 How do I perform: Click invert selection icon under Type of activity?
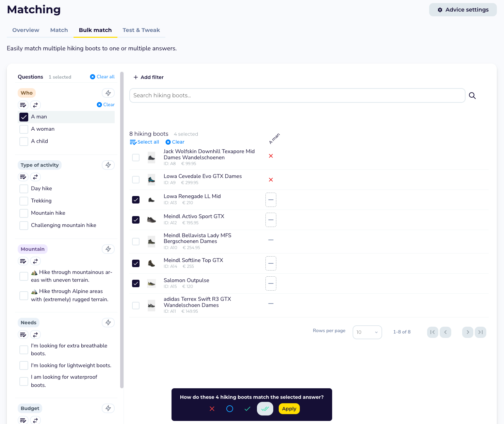35,177
